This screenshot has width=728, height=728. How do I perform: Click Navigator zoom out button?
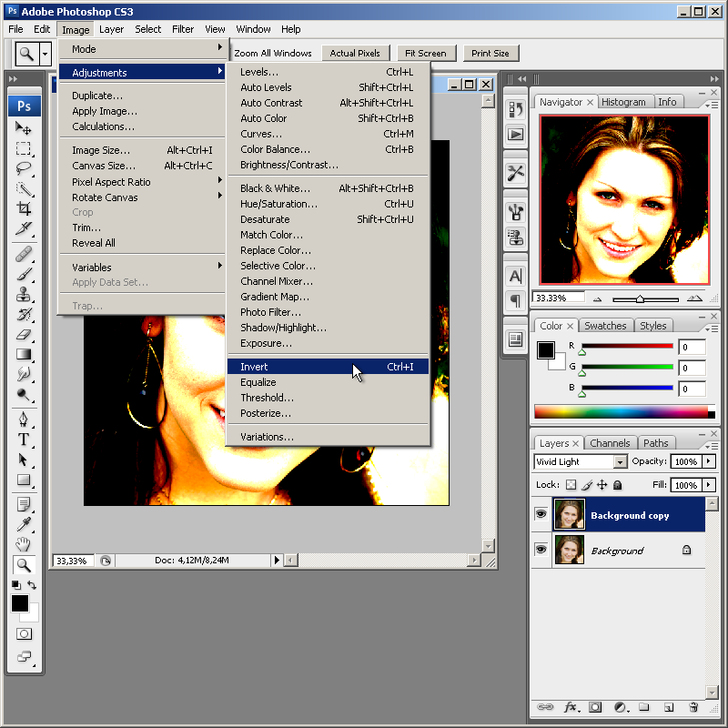[597, 299]
